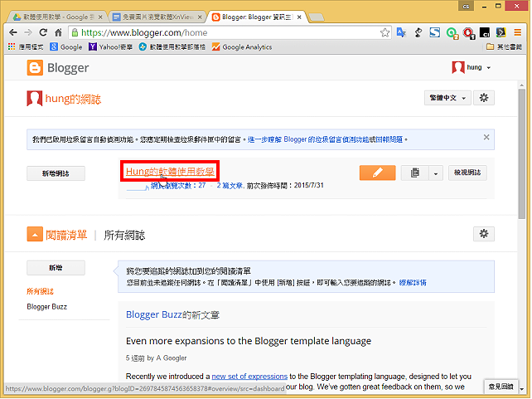
Task: Switch to the XnView browser tab
Action: [158, 17]
